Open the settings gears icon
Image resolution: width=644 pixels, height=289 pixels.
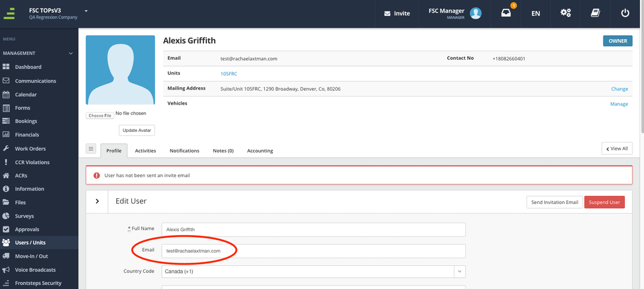click(x=565, y=13)
